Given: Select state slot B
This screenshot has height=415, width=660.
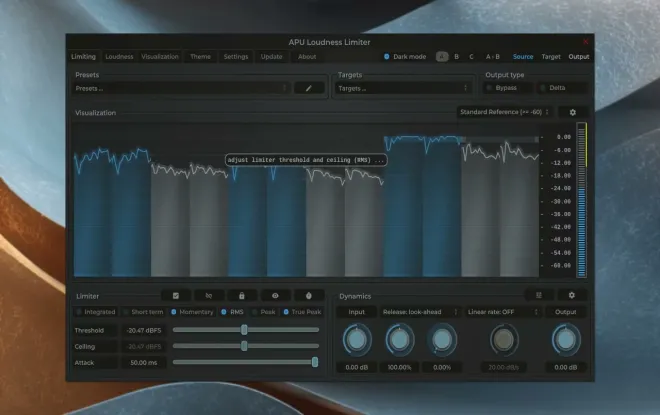Looking at the screenshot, I should point(457,56).
